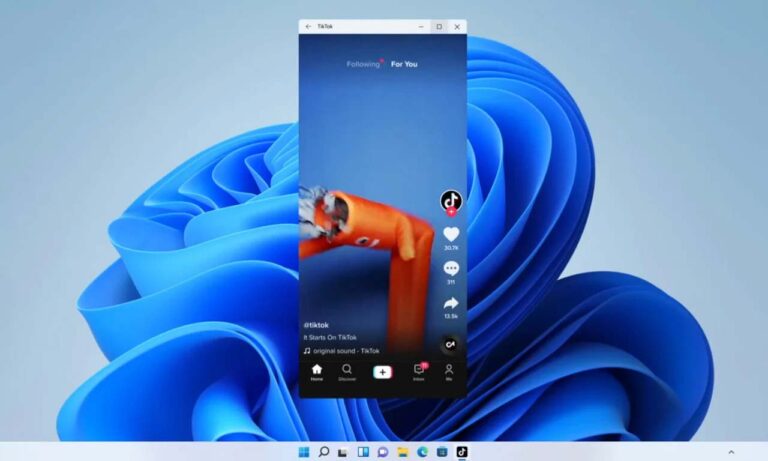Open the TikTok creator profile avatar
768x461 pixels.
451,200
